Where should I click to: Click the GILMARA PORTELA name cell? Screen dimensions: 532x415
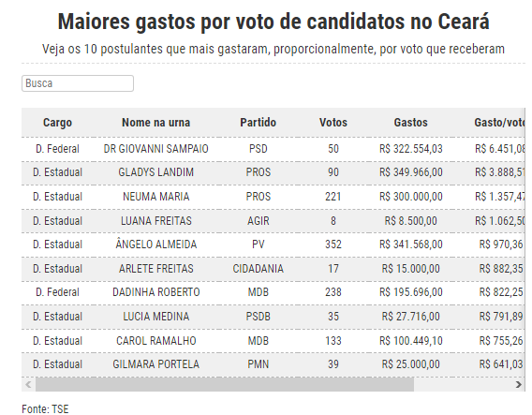[x=155, y=364]
